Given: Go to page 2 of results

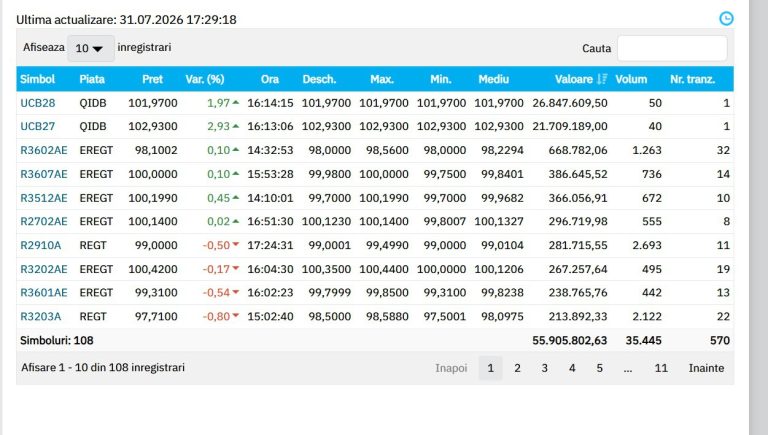Looking at the screenshot, I should click(x=517, y=368).
